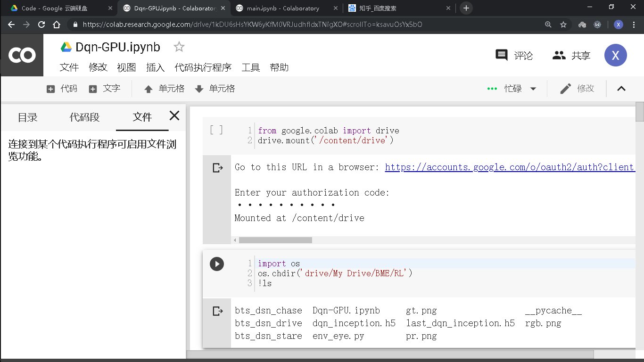Click the site lock icon in address bar

74,25
